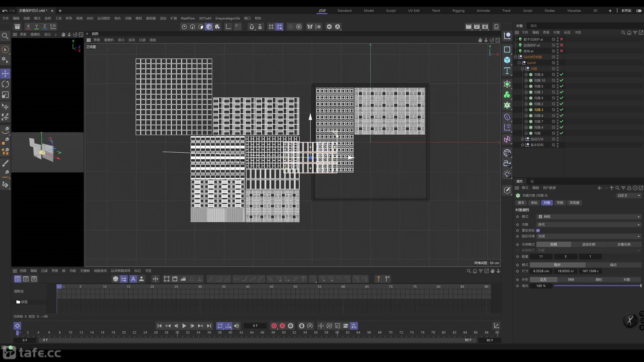
Task: Click frame 30 on the bottom timeline ruler
Action: [177, 332]
